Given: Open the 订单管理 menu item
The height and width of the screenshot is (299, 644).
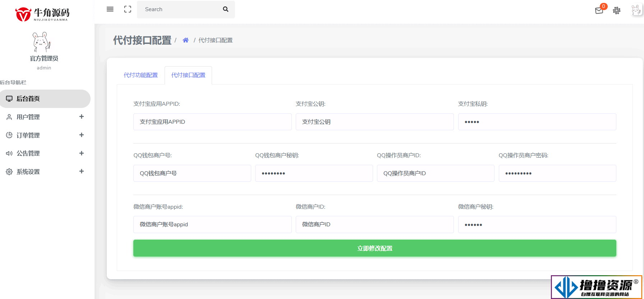Looking at the screenshot, I should pyautogui.click(x=45, y=135).
